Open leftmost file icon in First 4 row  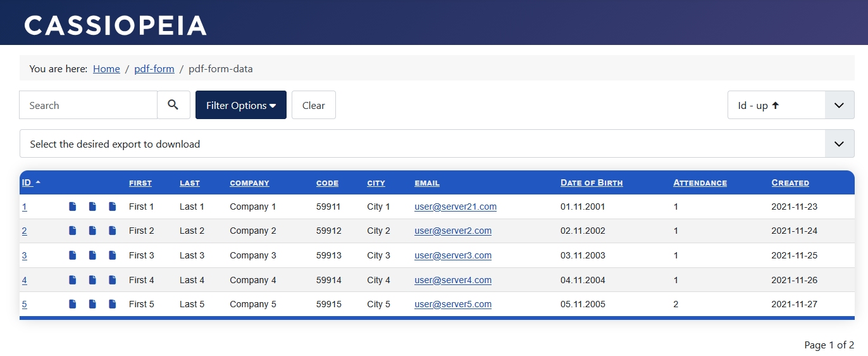(x=73, y=280)
